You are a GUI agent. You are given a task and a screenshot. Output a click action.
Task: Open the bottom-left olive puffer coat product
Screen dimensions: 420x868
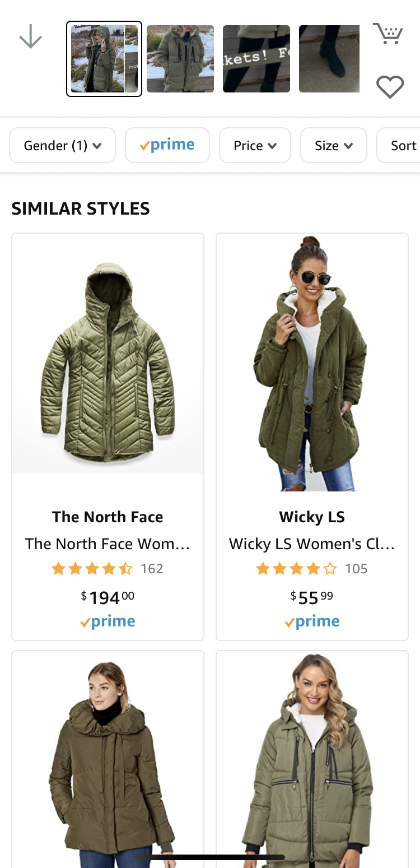point(108,759)
